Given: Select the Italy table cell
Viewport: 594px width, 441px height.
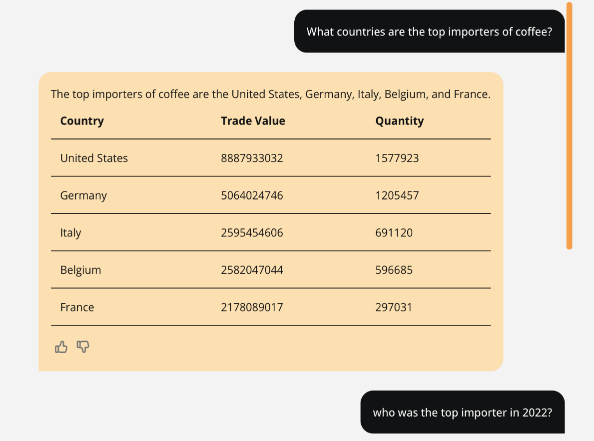Looking at the screenshot, I should point(70,233).
